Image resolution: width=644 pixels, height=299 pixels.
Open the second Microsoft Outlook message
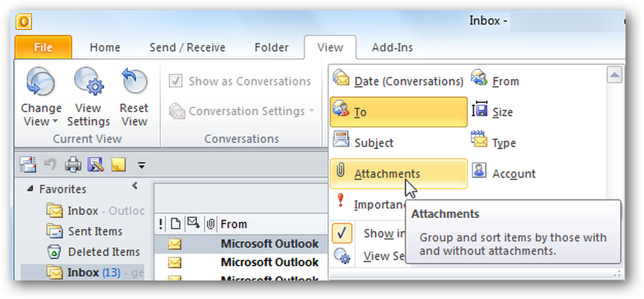coord(241,262)
